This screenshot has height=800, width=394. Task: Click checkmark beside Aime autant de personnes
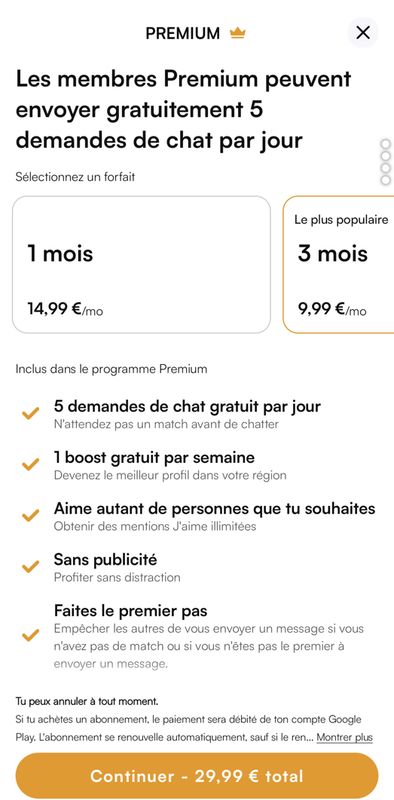(31, 515)
